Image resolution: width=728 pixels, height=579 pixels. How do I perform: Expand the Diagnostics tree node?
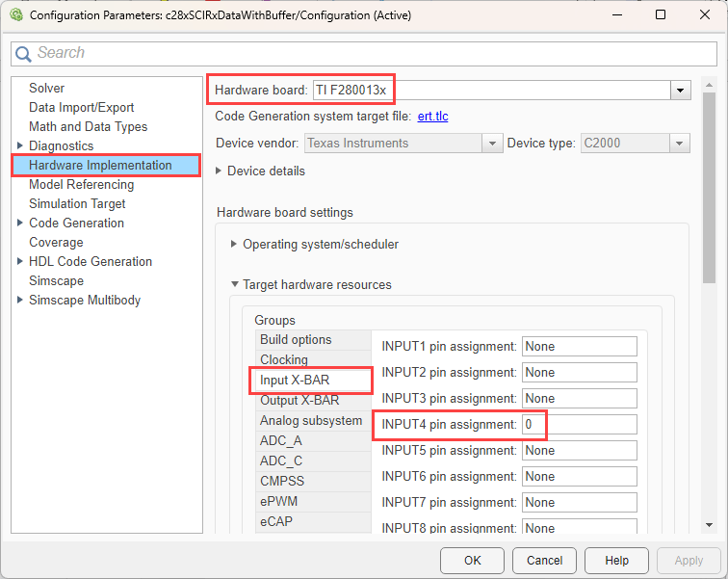(20, 146)
